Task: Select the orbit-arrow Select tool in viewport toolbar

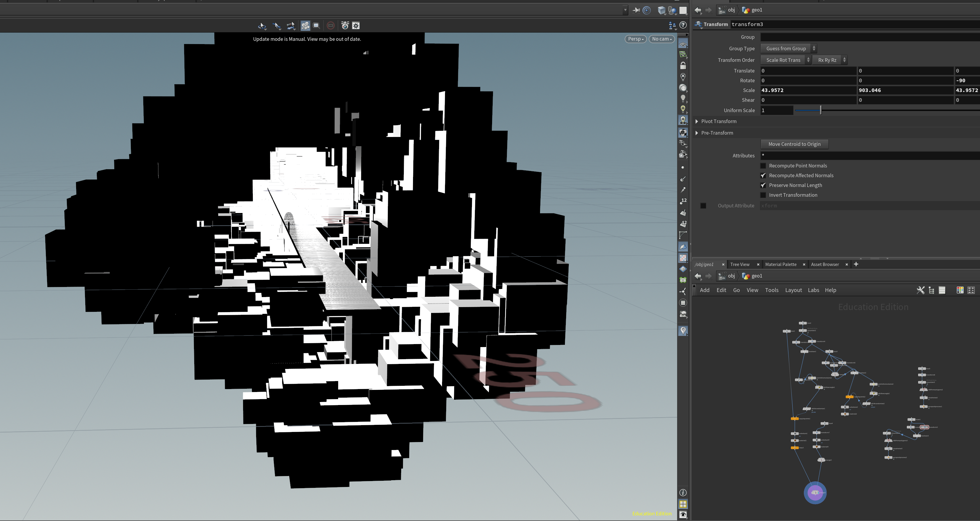Action: [x=262, y=25]
